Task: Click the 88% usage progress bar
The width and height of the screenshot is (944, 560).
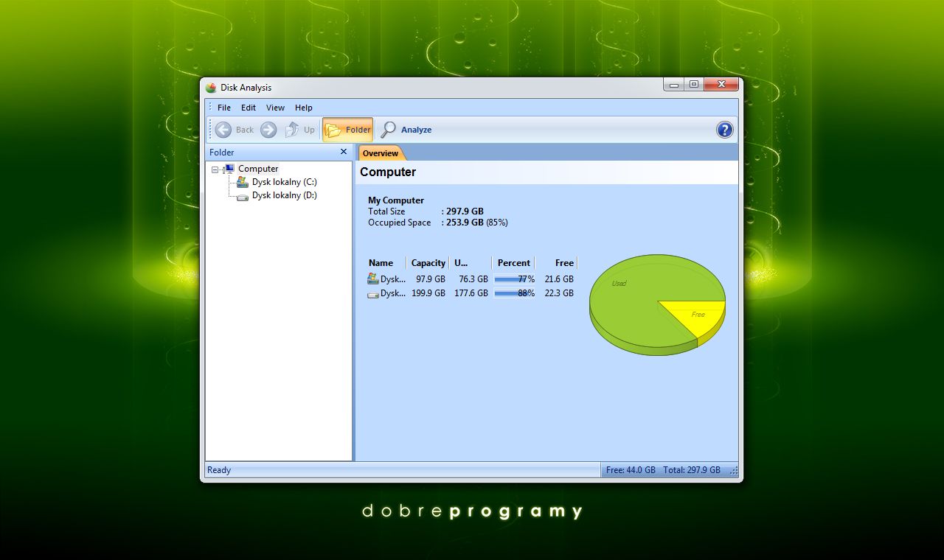Action: (x=514, y=293)
